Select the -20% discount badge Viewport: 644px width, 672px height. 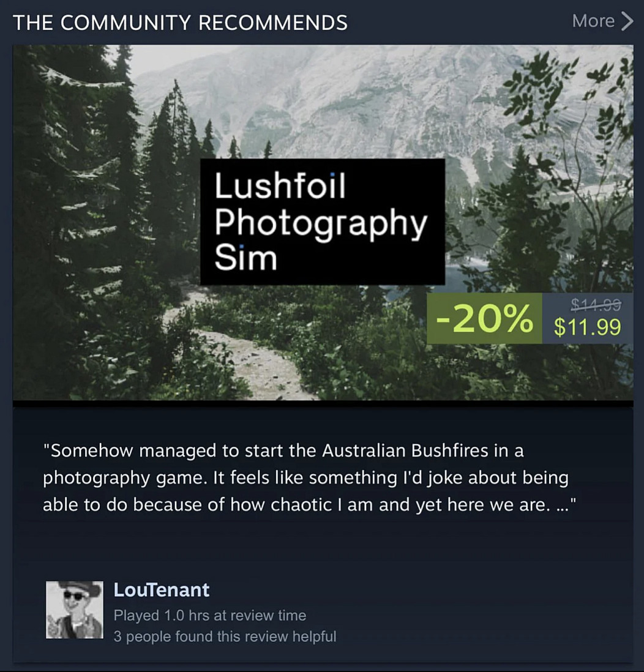tap(484, 318)
